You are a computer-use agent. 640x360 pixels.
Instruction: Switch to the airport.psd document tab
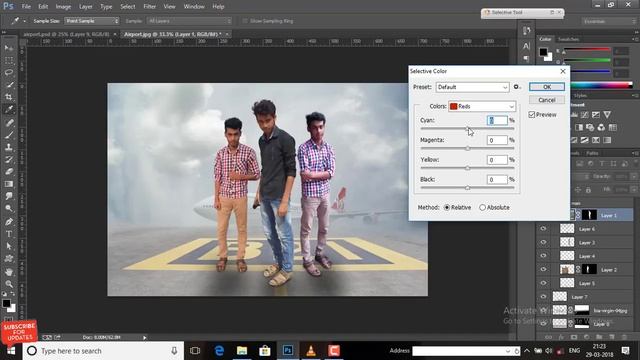tap(66, 34)
